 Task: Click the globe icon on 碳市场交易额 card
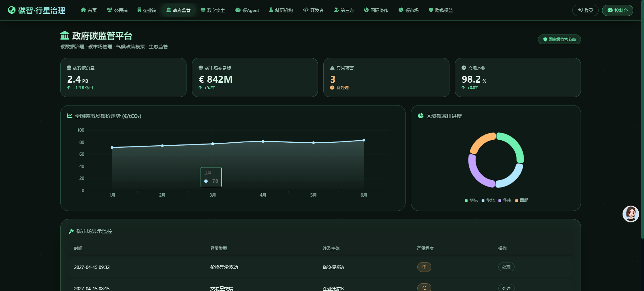[201, 68]
